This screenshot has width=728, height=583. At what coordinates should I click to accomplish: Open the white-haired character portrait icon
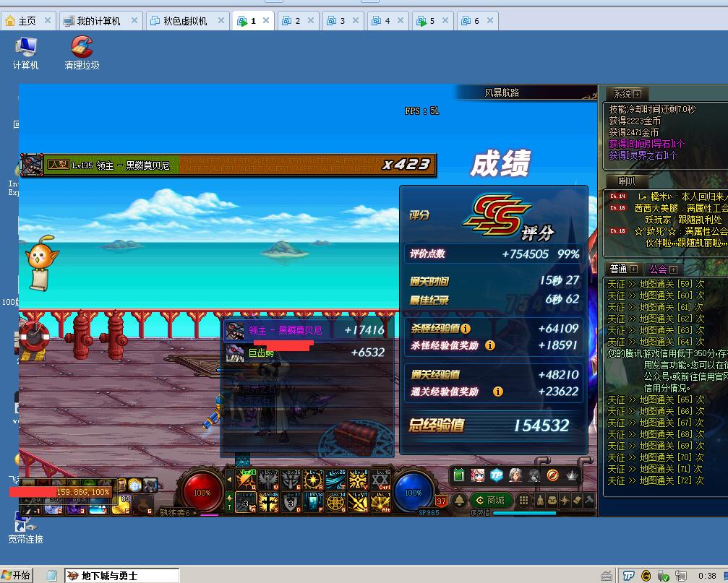tap(515, 475)
